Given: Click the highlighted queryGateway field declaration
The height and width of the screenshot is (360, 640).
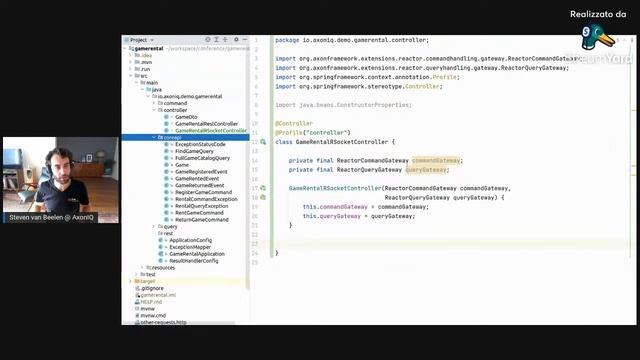Looking at the screenshot, I should 426,170.
